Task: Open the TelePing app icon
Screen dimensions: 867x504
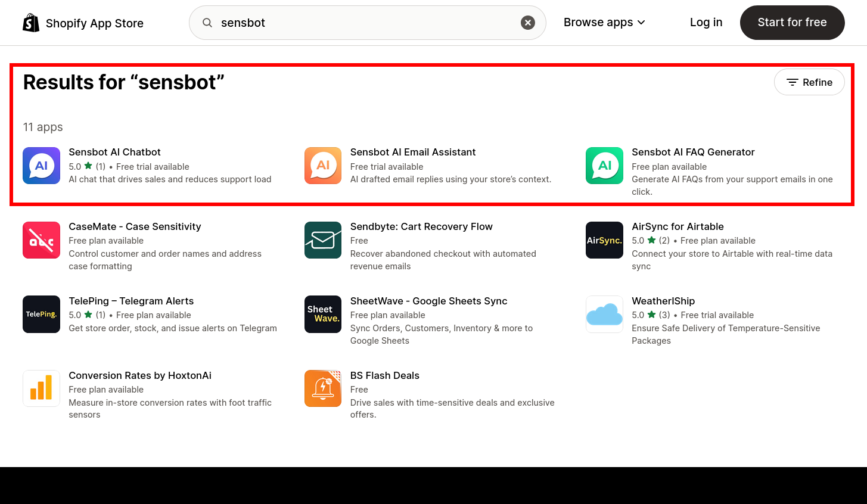Action: point(41,314)
